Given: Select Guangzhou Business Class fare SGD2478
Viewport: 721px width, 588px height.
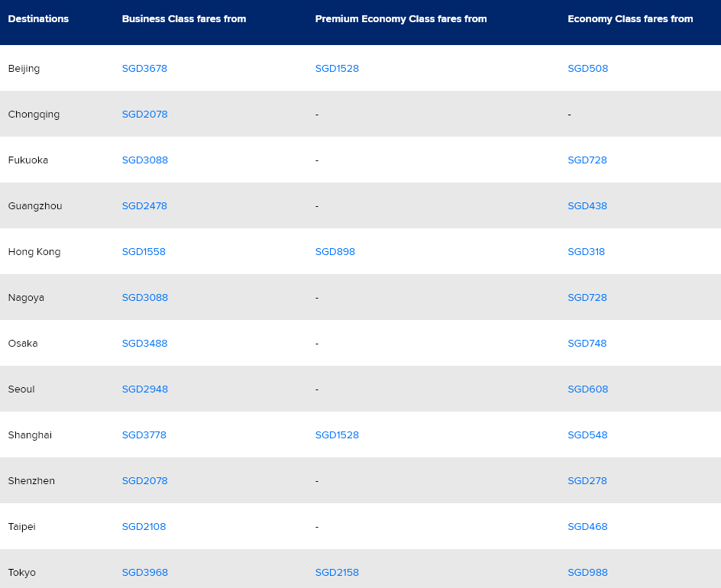Looking at the screenshot, I should 144,206.
